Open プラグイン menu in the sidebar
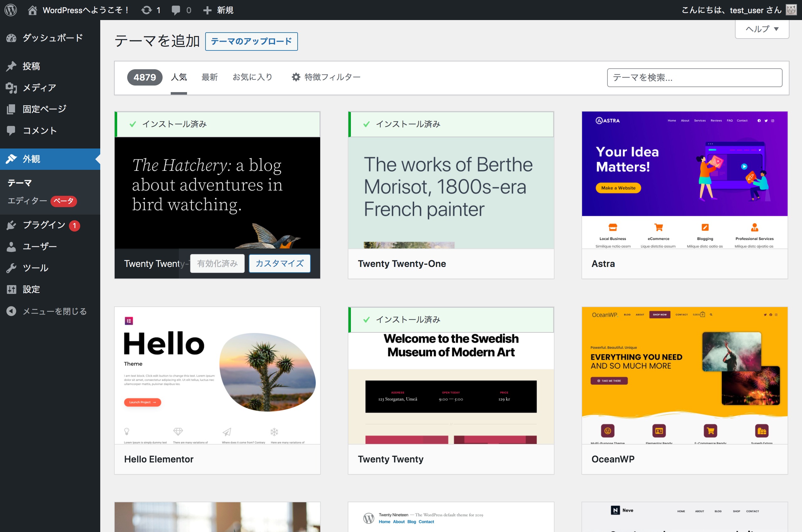 pyautogui.click(x=44, y=225)
